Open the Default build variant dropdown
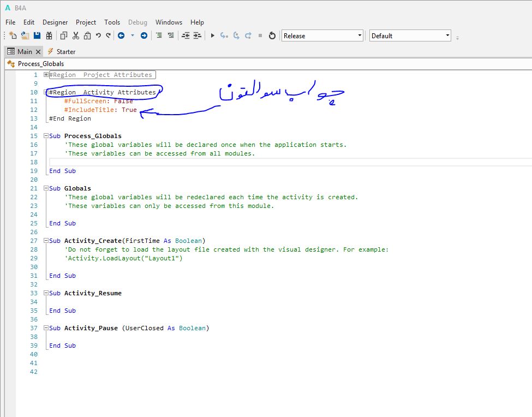532x417 pixels. [410, 35]
